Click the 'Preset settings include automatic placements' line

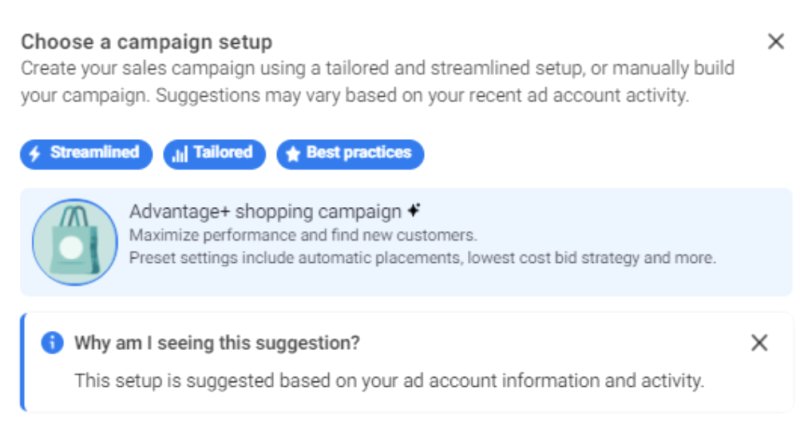coord(422,258)
